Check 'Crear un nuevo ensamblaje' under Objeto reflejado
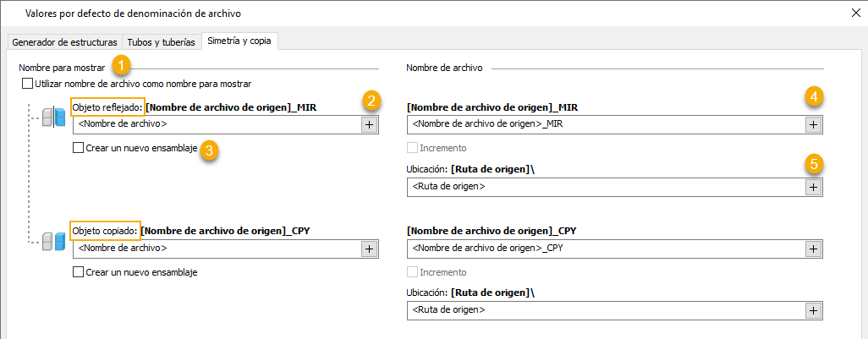This screenshot has width=868, height=339. coord(79,148)
